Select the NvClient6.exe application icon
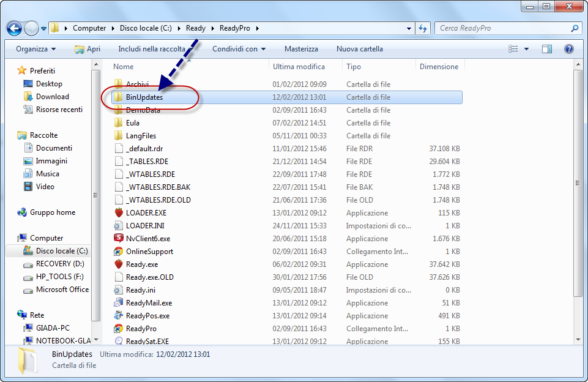The height and width of the screenshot is (382, 588). (119, 238)
